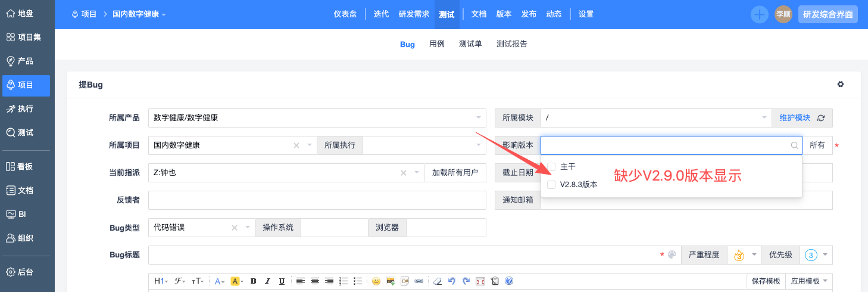Open the 测试单 sub-tab

coord(470,44)
